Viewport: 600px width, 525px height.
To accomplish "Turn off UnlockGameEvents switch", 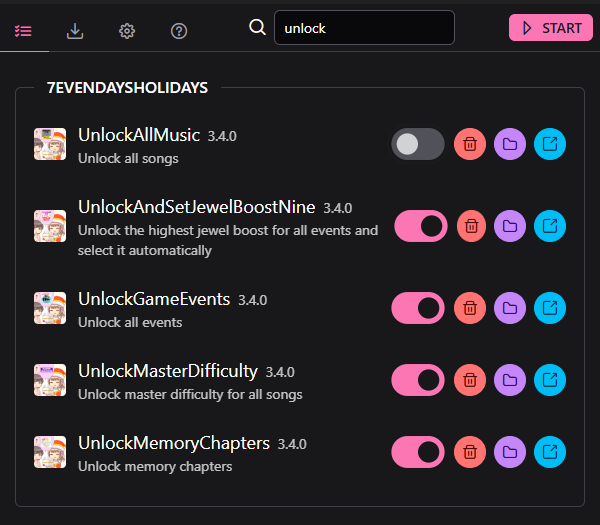I will tap(418, 308).
